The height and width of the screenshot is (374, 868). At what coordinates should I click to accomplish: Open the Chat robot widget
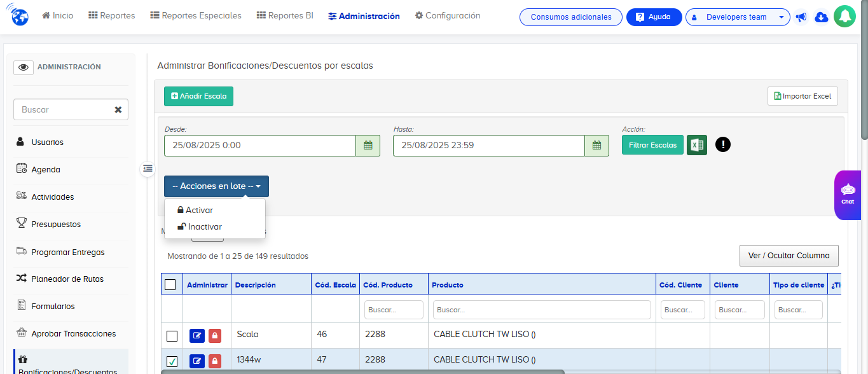point(848,195)
